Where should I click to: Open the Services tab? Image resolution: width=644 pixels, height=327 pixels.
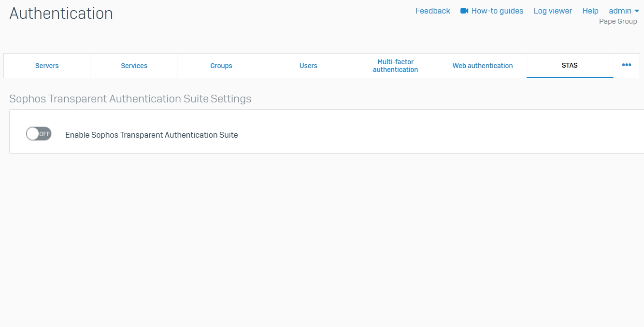[x=134, y=66]
